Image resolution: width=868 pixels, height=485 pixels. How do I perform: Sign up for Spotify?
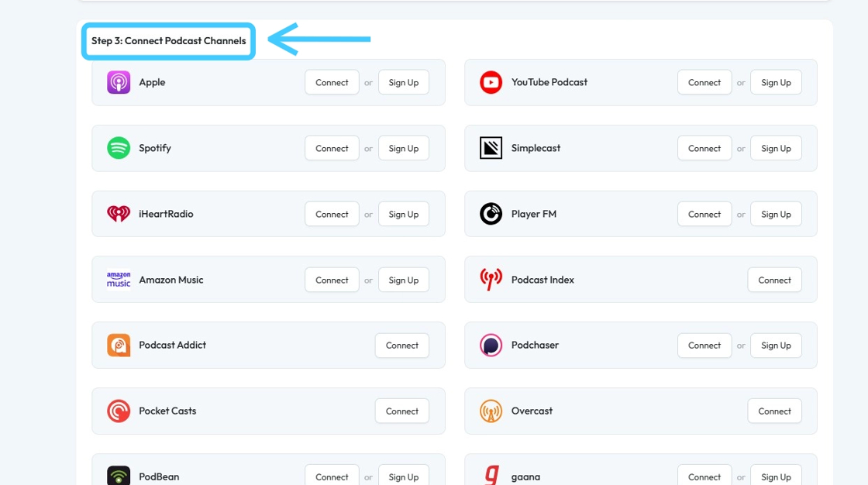click(404, 149)
